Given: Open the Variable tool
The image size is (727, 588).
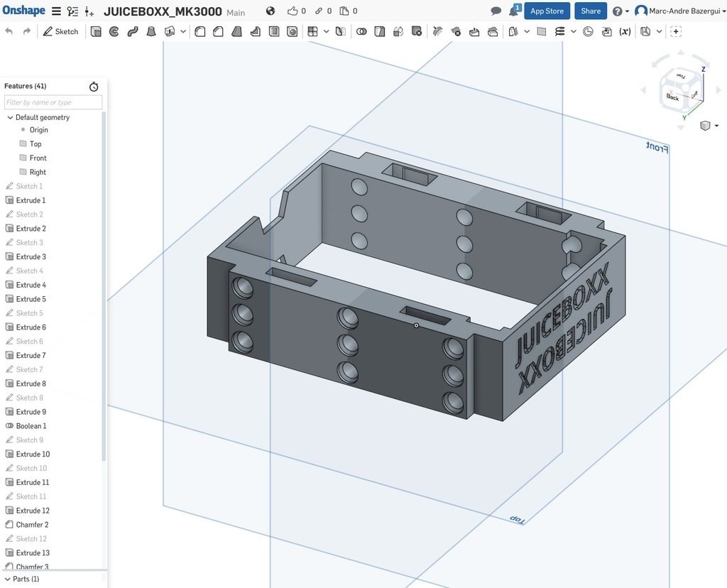Looking at the screenshot, I should (x=625, y=31).
